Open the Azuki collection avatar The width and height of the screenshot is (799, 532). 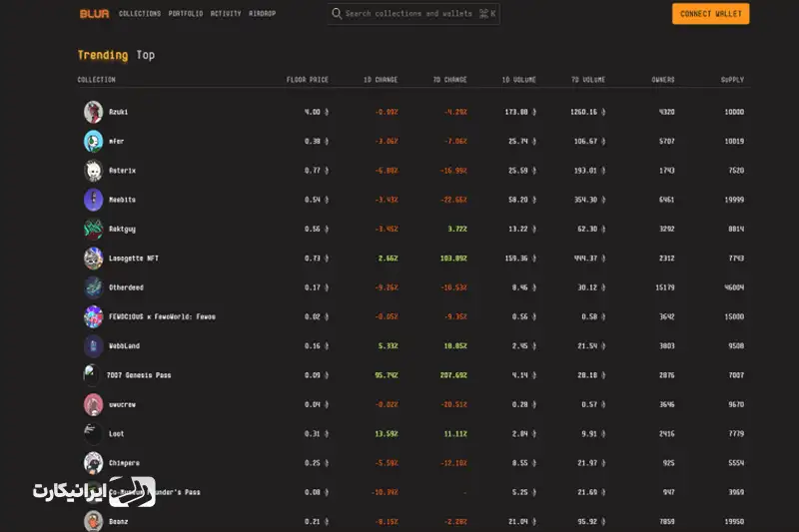[93, 112]
